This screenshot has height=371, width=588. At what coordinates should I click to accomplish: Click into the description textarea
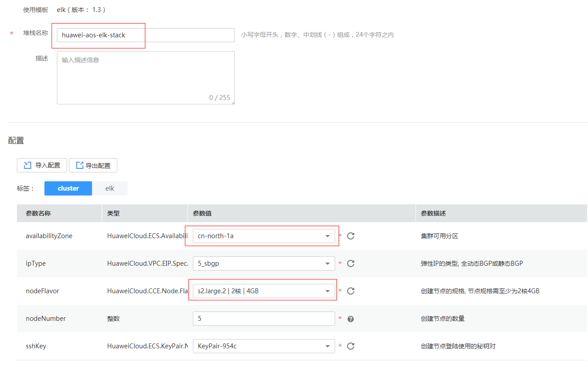145,78
